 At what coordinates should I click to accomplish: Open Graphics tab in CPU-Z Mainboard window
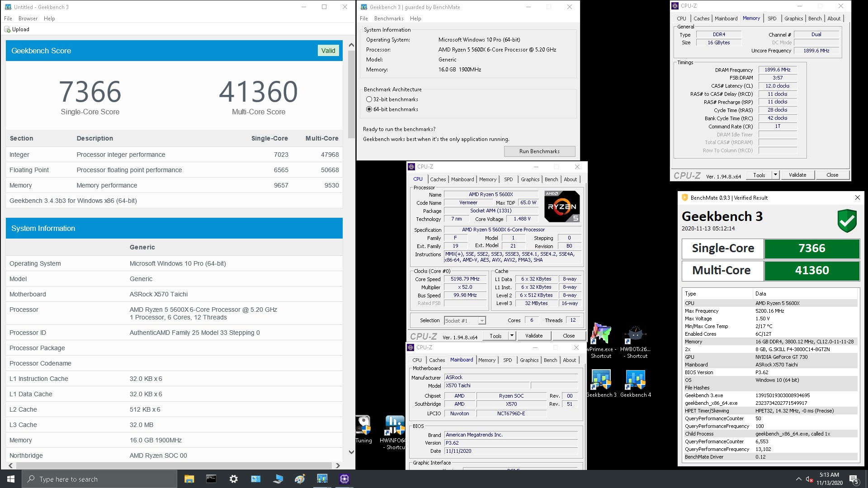tap(529, 360)
